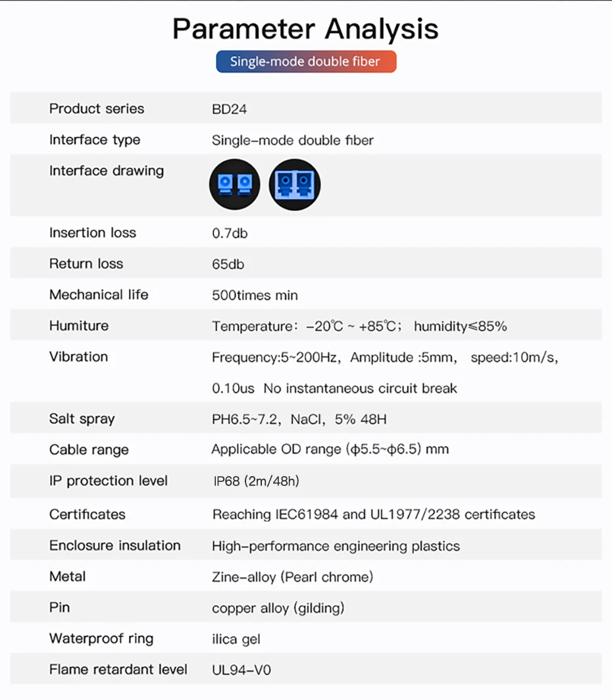Click the right fiber socket interface icon
This screenshot has width=612, height=700.
click(294, 184)
